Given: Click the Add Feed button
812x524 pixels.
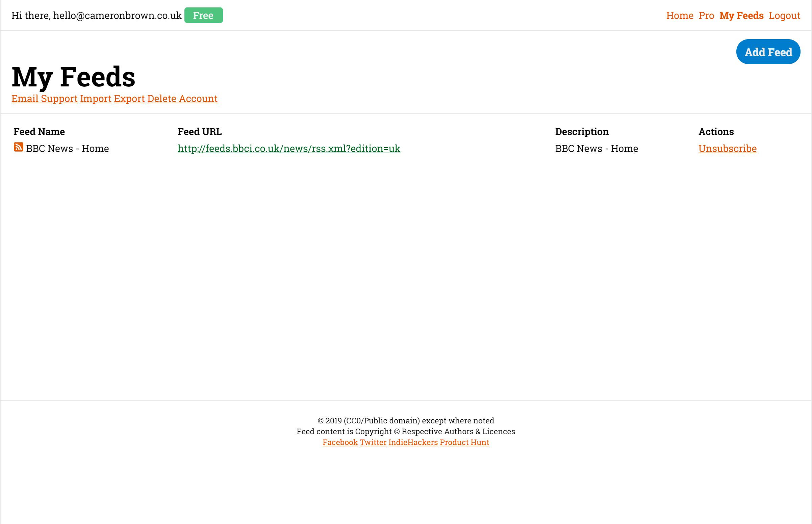Looking at the screenshot, I should [768, 52].
